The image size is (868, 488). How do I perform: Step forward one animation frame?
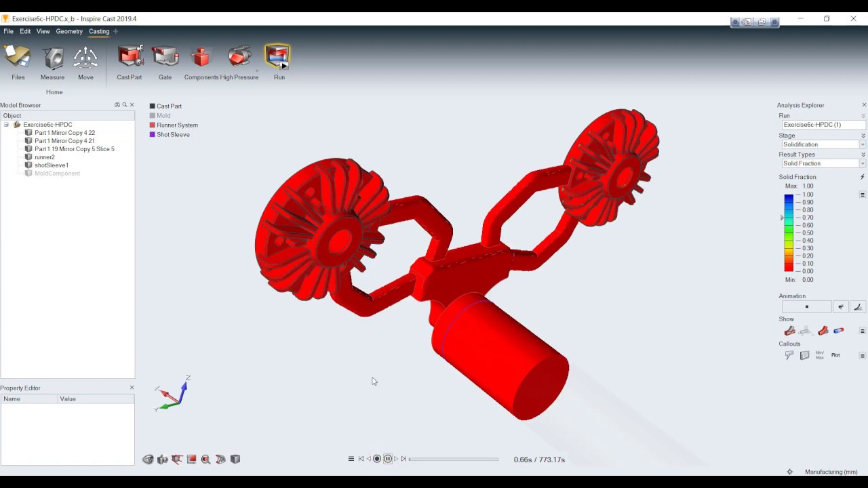click(x=396, y=459)
